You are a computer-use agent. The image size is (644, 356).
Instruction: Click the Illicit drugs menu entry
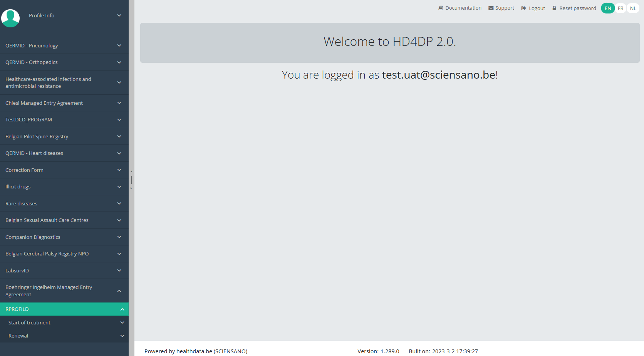[x=18, y=186]
